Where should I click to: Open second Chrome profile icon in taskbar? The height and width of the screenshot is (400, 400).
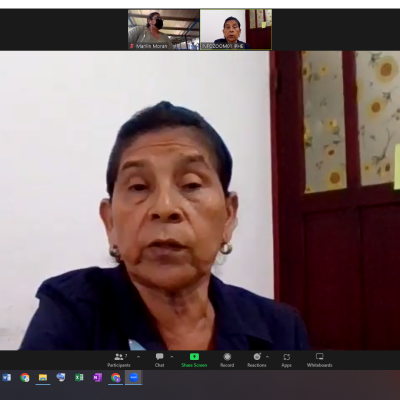click(x=115, y=377)
